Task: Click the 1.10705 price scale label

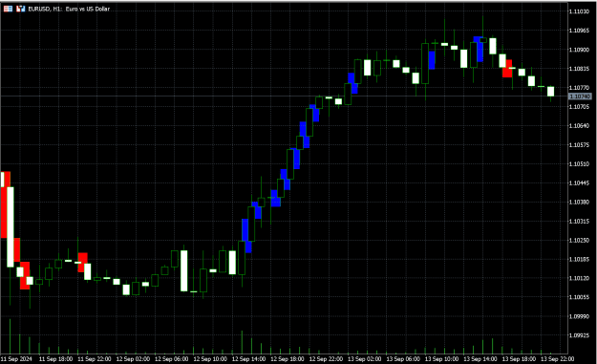Action: pyautogui.click(x=579, y=107)
